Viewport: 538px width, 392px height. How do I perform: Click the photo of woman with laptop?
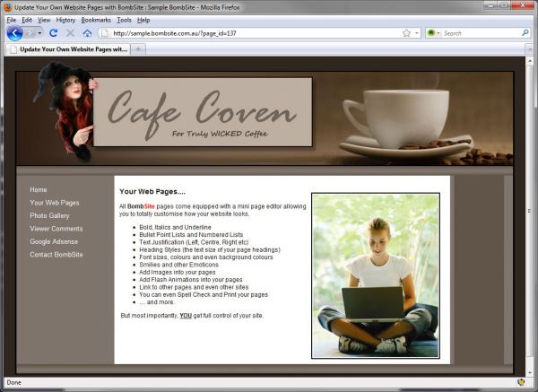click(x=376, y=275)
